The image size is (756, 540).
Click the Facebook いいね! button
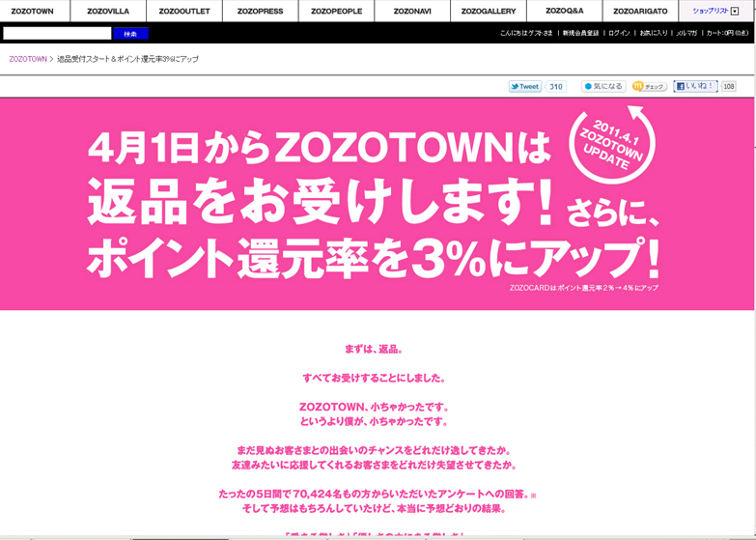695,86
